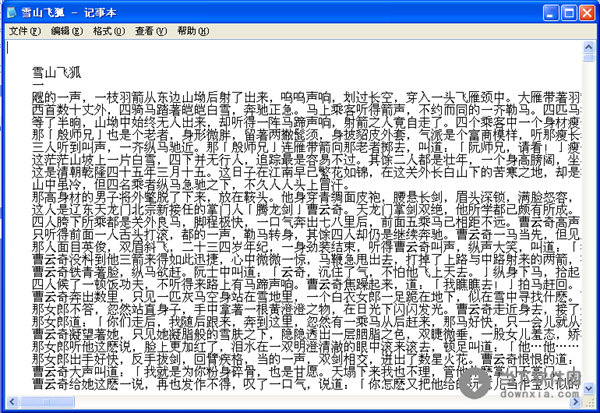The image size is (600, 413).
Task: Click the vertical scrollbar up arrow
Action: (x=589, y=47)
